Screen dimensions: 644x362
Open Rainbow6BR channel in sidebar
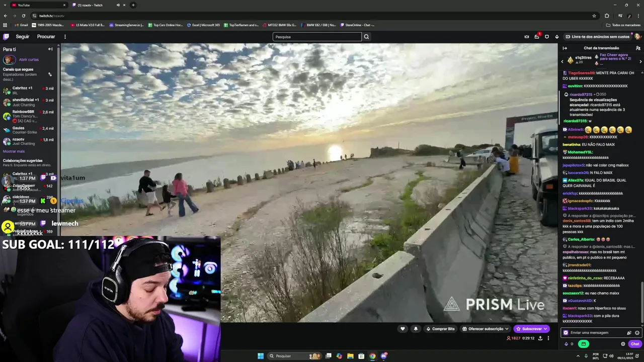pos(29,116)
